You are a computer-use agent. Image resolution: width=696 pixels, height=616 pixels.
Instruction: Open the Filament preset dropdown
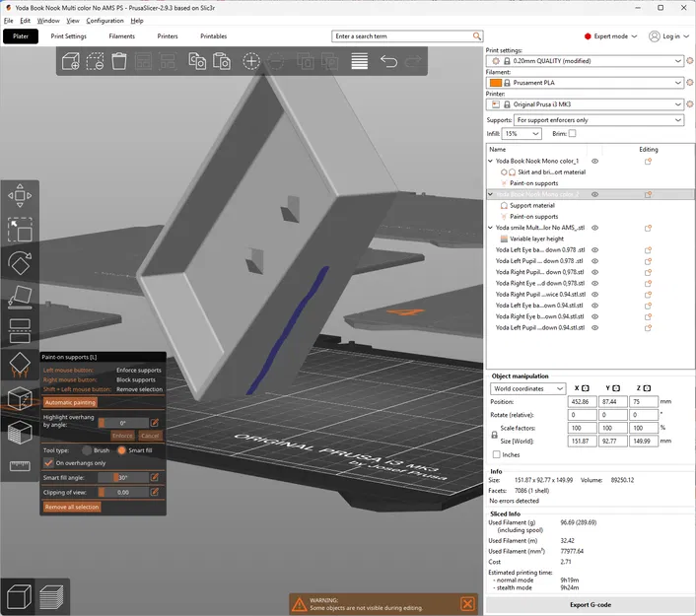pyautogui.click(x=585, y=83)
